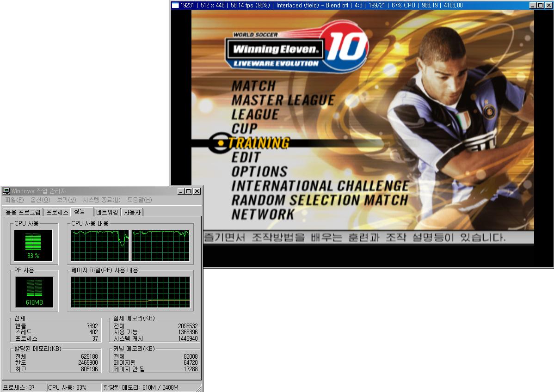The height and width of the screenshot is (392, 554).
Task: Open the 시스템 종료(U) menu
Action: (x=102, y=200)
